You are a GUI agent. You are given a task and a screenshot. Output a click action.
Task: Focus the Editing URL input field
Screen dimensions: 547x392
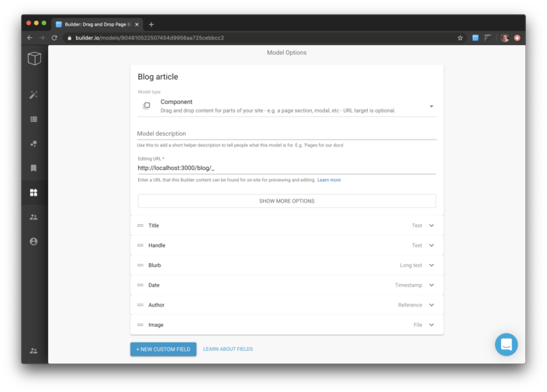(x=287, y=168)
